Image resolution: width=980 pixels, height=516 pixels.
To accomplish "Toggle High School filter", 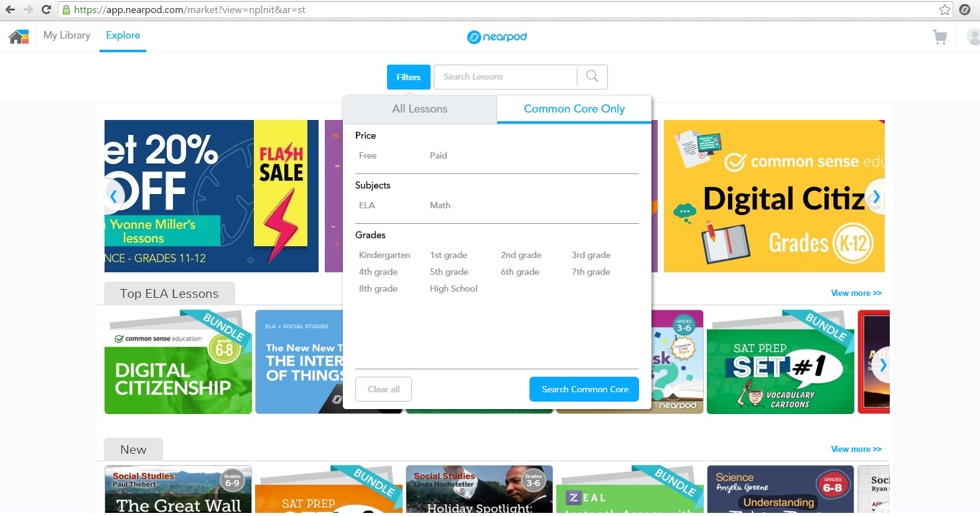I will coord(454,288).
